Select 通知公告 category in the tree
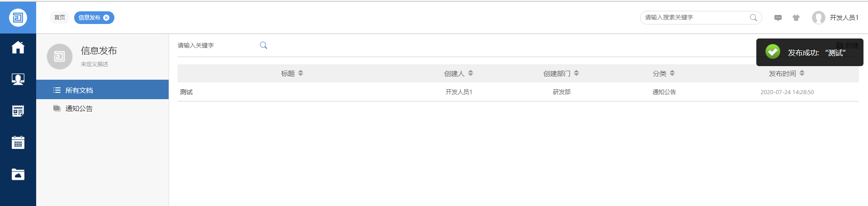The width and height of the screenshot is (868, 206). pos(79,109)
